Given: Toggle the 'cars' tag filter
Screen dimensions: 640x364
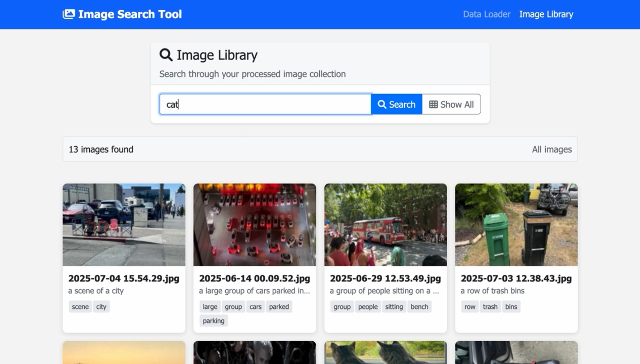Looking at the screenshot, I should (x=255, y=306).
